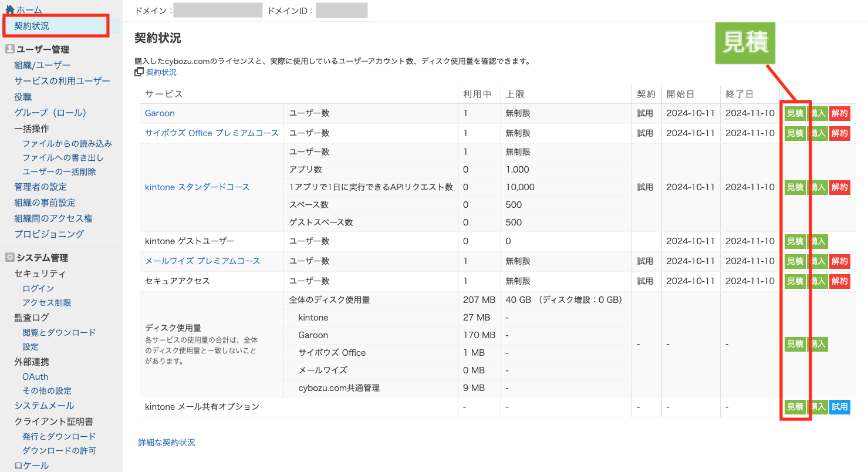The width and height of the screenshot is (868, 472).
Task: Open the 契約状況 popup link icon
Action: click(139, 72)
